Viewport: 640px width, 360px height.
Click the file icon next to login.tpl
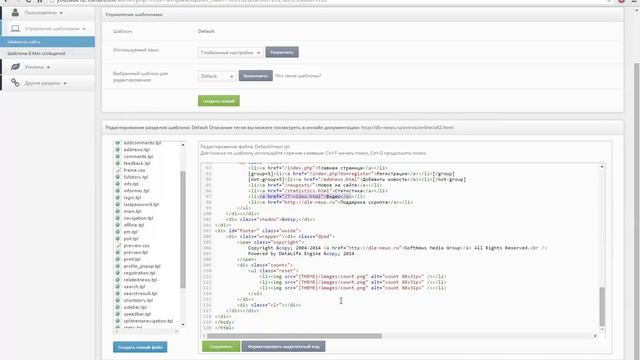click(118, 198)
